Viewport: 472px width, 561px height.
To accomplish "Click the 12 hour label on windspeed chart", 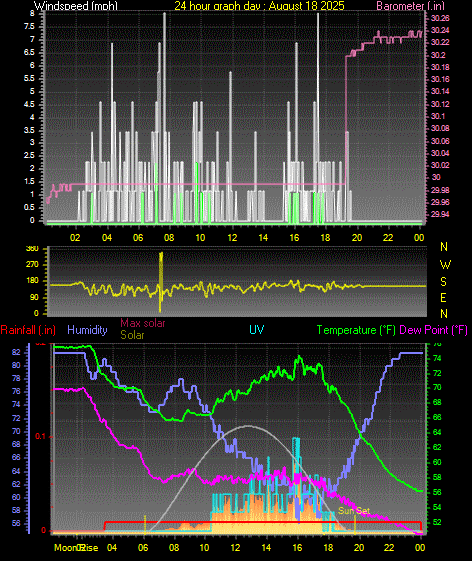I will 232,238.
